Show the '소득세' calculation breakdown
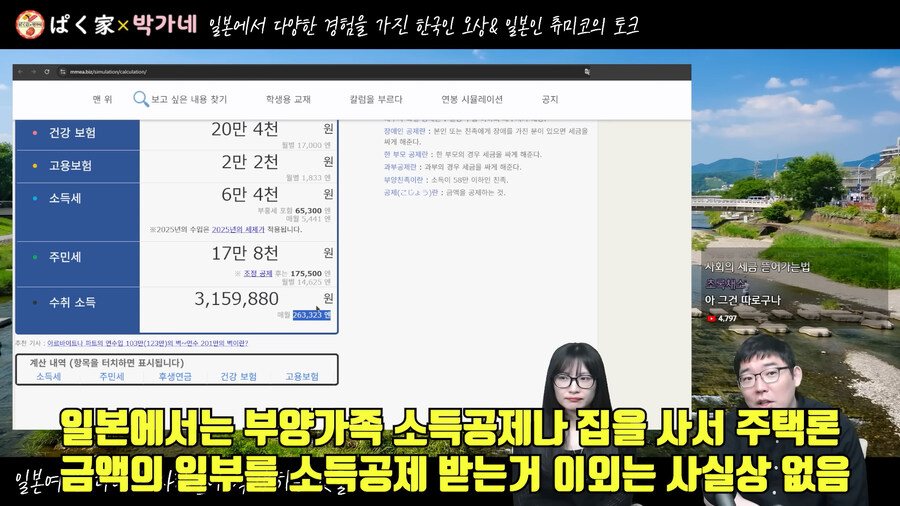The image size is (900, 506). point(48,376)
